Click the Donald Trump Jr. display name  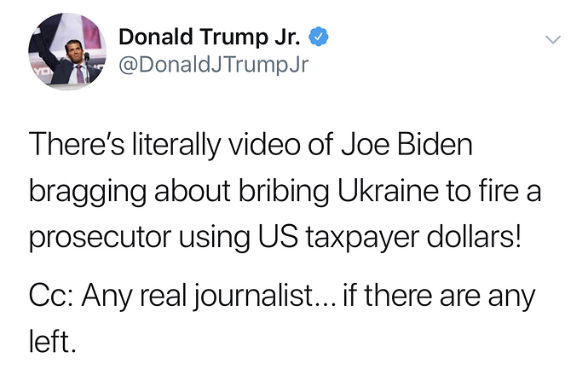point(212,37)
